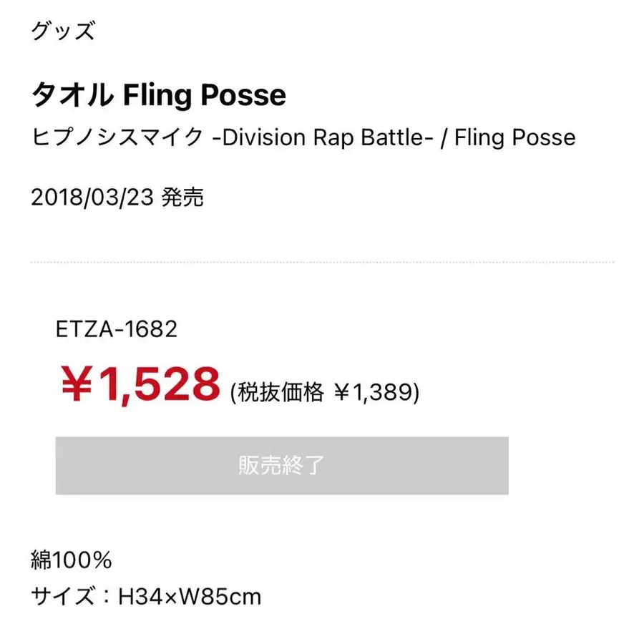Image resolution: width=644 pixels, height=644 pixels.
Task: Click the ¥1,389 tax-excluded amount
Action: (x=376, y=392)
